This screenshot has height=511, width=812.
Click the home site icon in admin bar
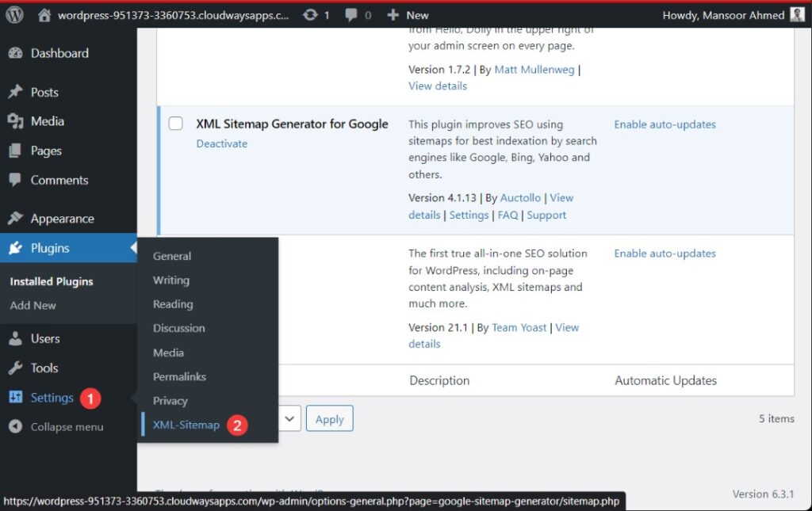44,15
